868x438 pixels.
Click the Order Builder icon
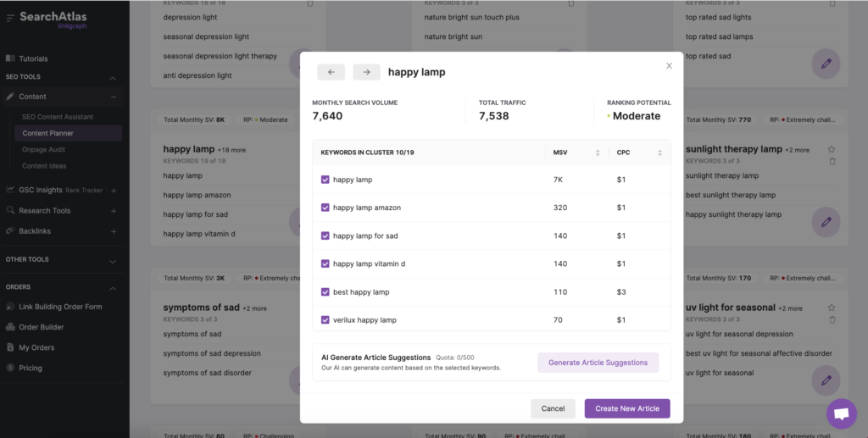coord(10,327)
